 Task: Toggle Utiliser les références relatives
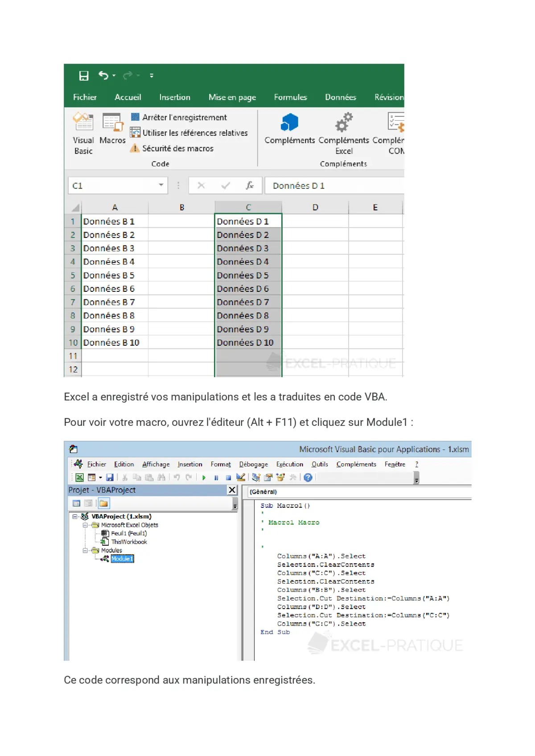[x=189, y=133]
